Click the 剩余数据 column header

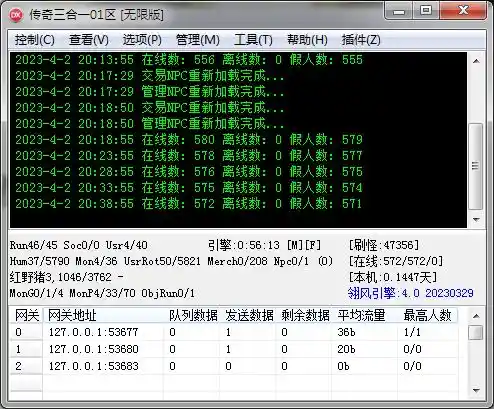[305, 315]
